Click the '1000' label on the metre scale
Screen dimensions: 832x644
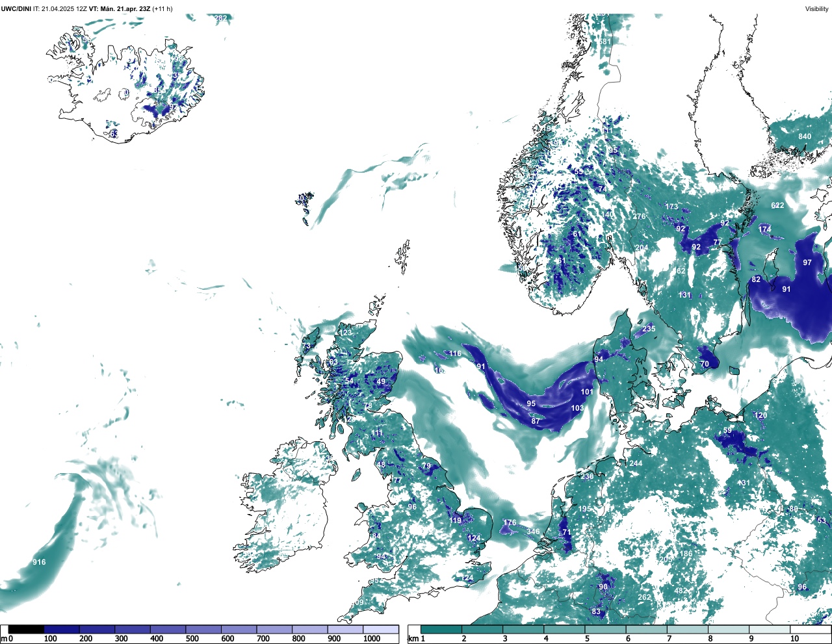point(372,639)
